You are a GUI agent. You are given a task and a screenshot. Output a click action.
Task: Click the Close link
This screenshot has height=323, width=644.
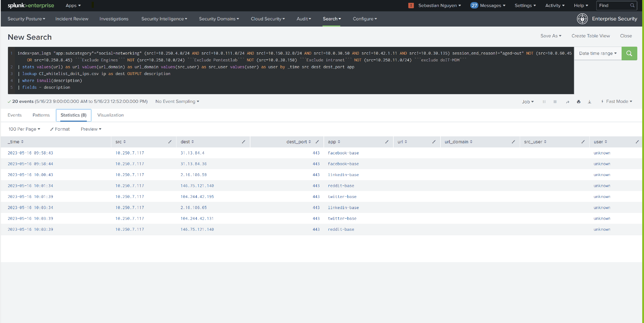[x=626, y=36]
